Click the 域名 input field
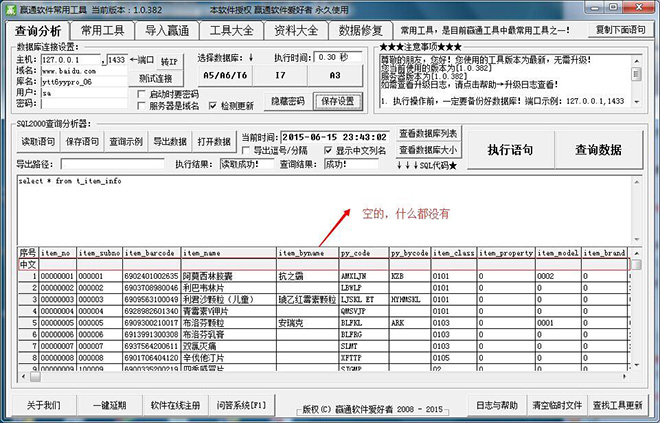The image size is (660, 423). pyautogui.click(x=84, y=71)
